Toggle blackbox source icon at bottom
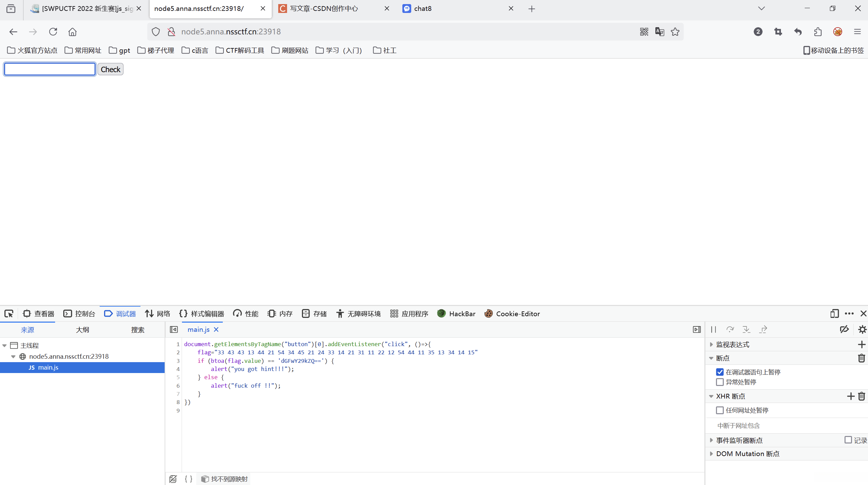The height and width of the screenshot is (485, 868). 173,479
